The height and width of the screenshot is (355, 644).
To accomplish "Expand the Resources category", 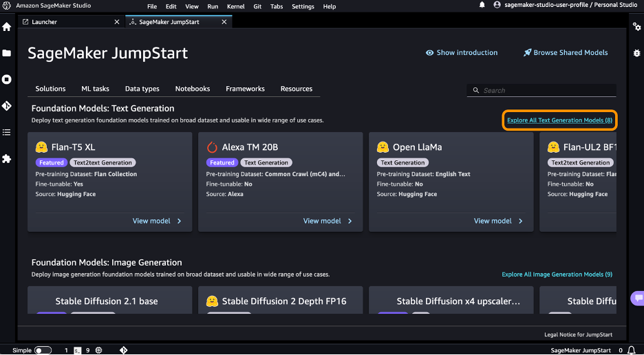I will [x=297, y=89].
